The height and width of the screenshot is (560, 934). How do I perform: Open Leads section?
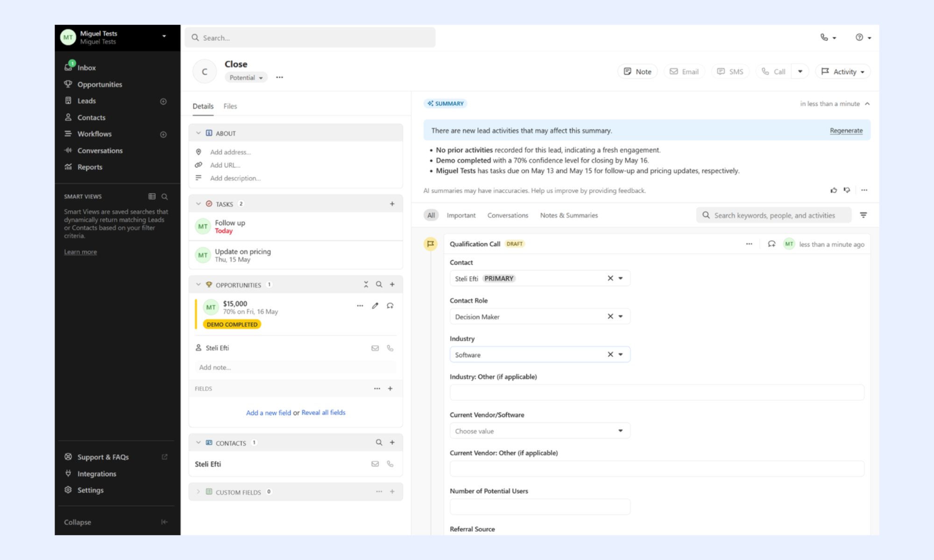86,101
